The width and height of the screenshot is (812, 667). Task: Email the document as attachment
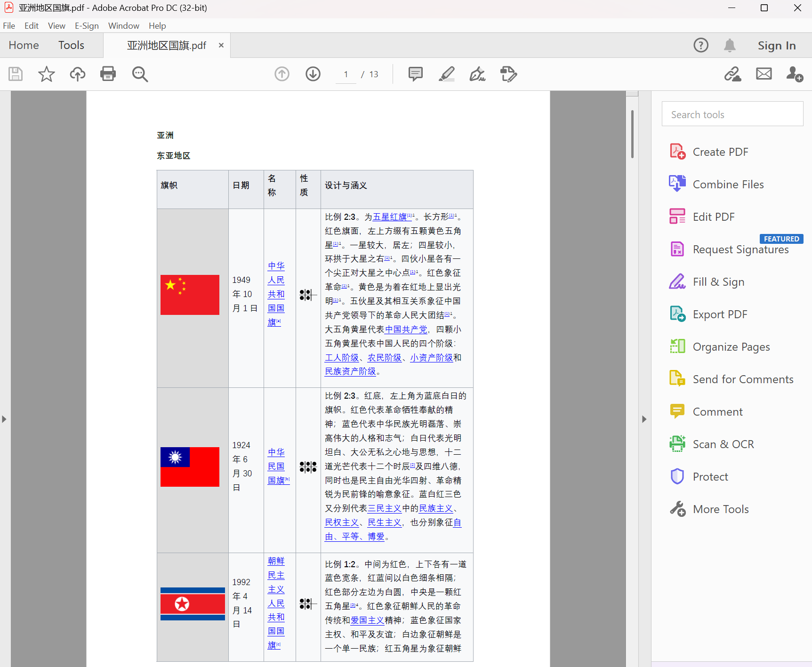coord(763,74)
